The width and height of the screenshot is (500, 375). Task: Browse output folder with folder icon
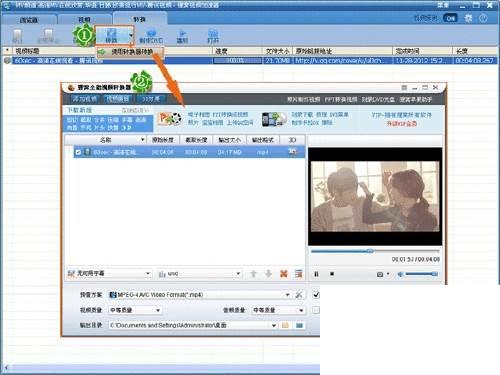(x=285, y=325)
